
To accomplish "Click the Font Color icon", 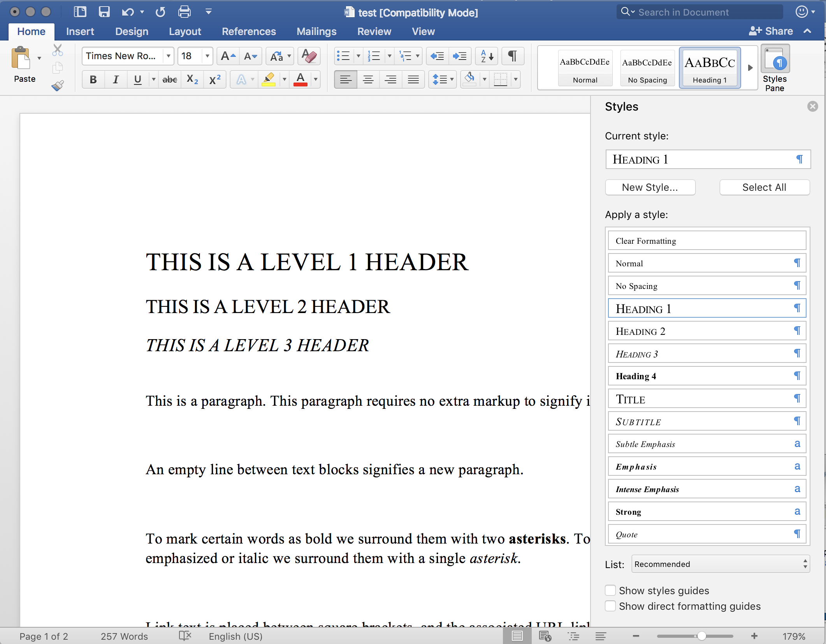I will [301, 81].
